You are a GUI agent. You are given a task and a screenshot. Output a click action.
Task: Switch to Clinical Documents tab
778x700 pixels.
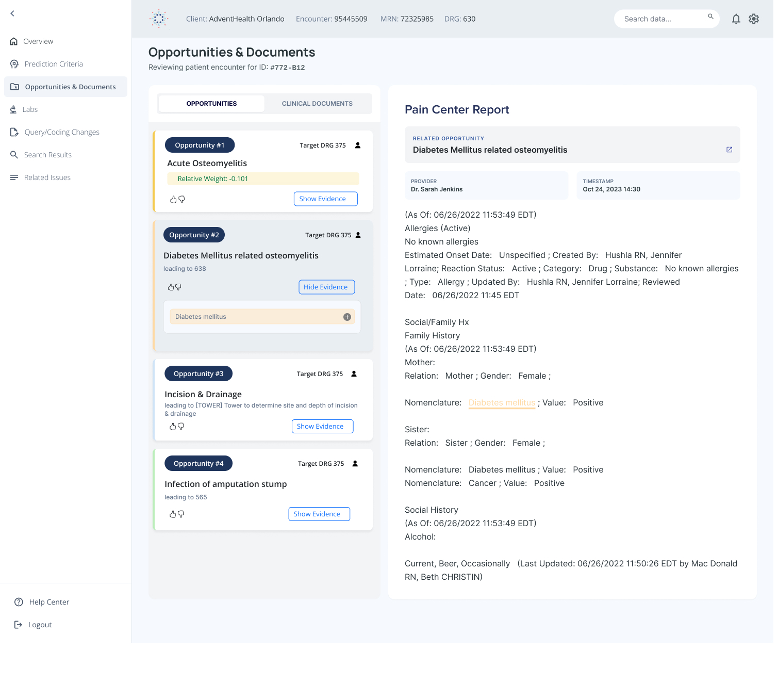pyautogui.click(x=317, y=104)
